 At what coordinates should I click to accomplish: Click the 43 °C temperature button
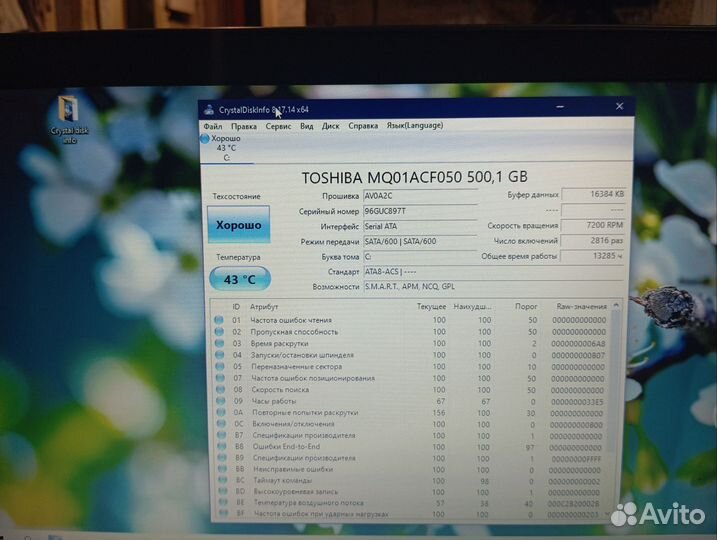(240, 279)
